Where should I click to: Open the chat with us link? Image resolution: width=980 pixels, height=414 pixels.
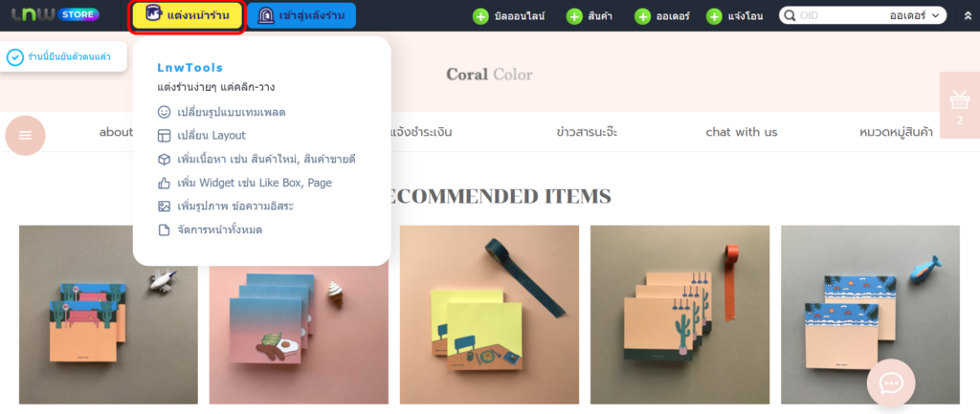pos(742,132)
